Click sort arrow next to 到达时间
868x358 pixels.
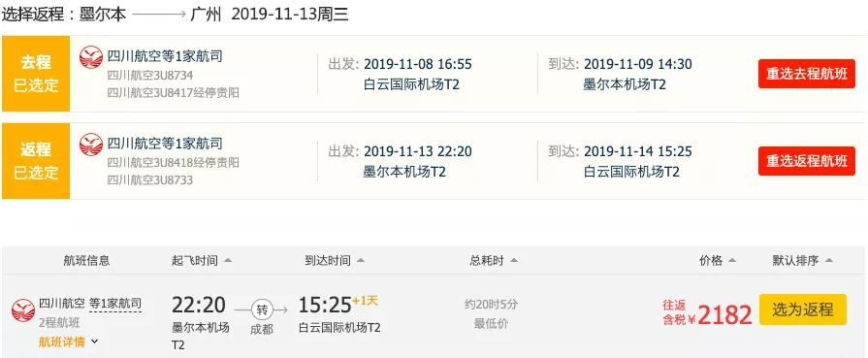coord(361,260)
